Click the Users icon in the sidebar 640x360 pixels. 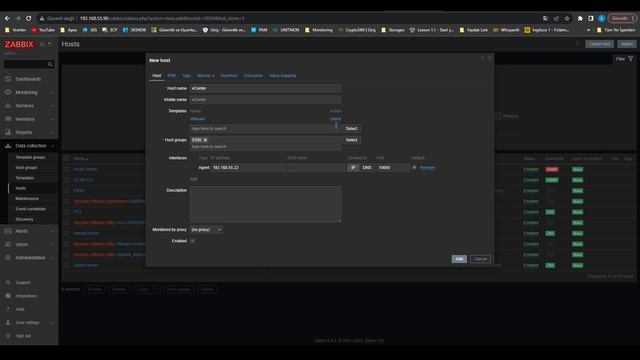pyautogui.click(x=8, y=244)
